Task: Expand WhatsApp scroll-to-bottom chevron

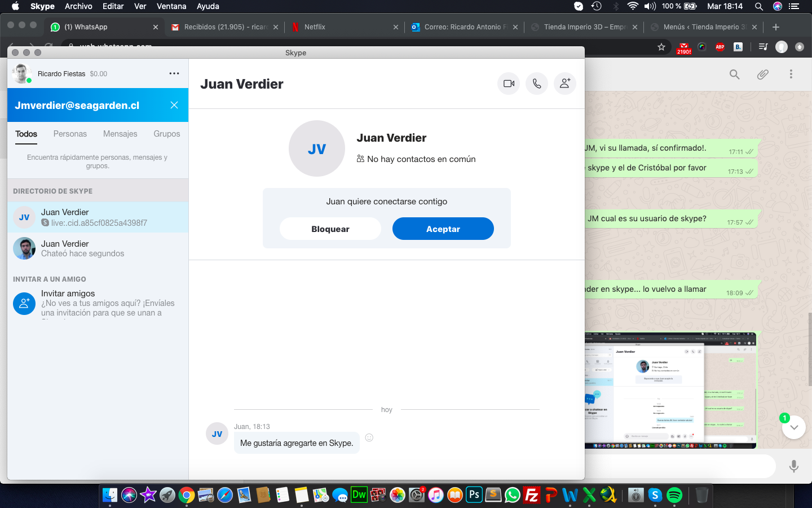Action: pos(794,427)
